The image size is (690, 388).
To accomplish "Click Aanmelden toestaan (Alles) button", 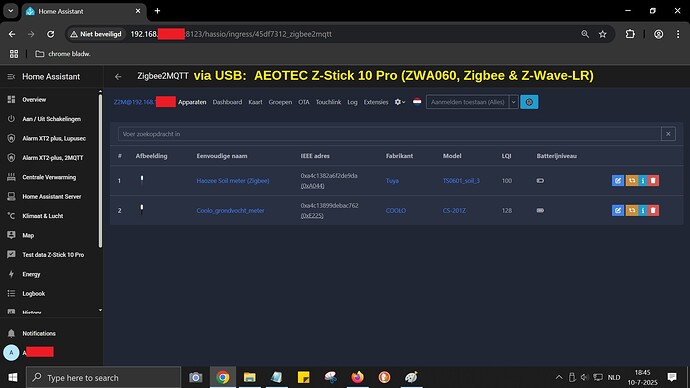I will [x=467, y=102].
